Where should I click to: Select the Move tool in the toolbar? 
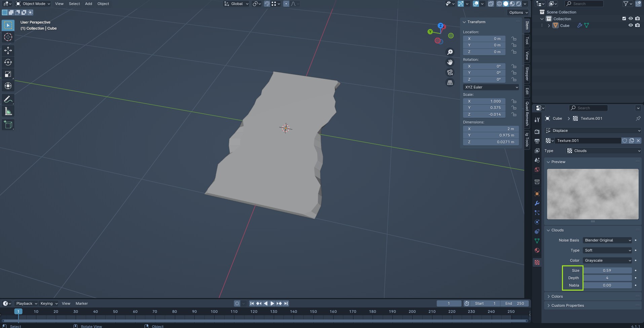click(x=8, y=50)
